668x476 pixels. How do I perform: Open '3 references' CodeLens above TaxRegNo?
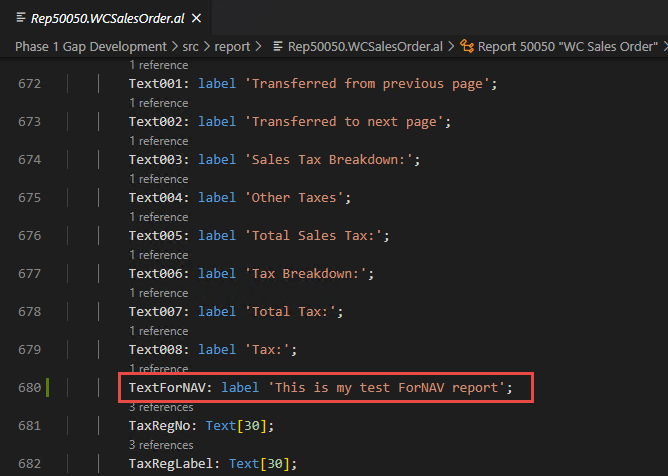click(163, 407)
